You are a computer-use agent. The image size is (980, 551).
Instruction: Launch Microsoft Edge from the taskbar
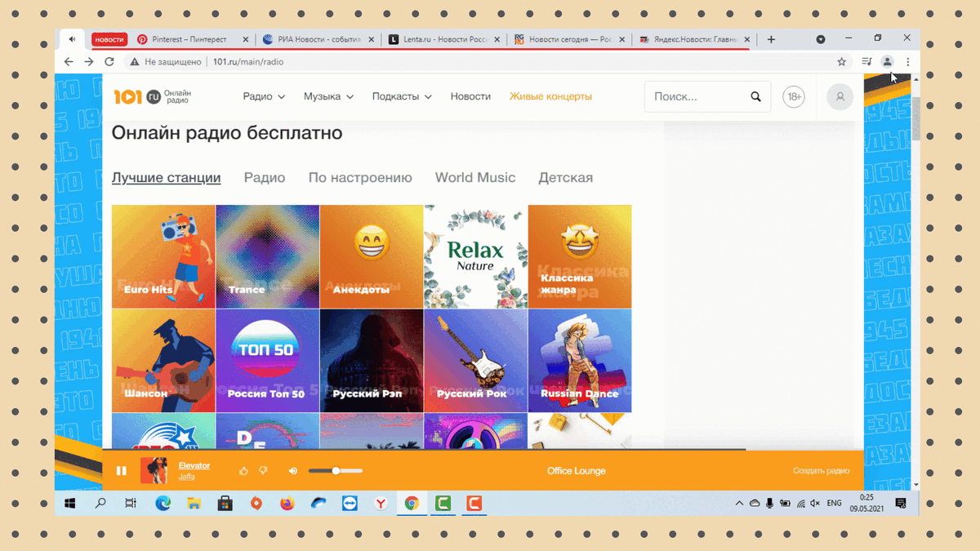[163, 504]
